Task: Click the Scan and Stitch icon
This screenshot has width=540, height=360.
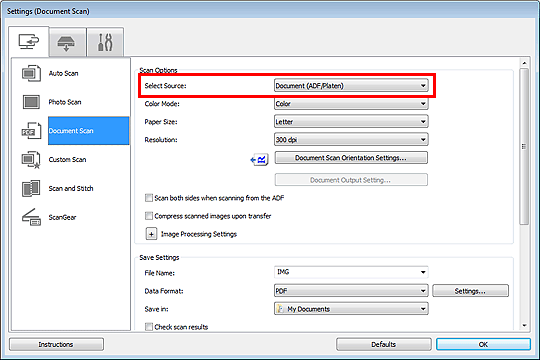Action: [x=31, y=188]
